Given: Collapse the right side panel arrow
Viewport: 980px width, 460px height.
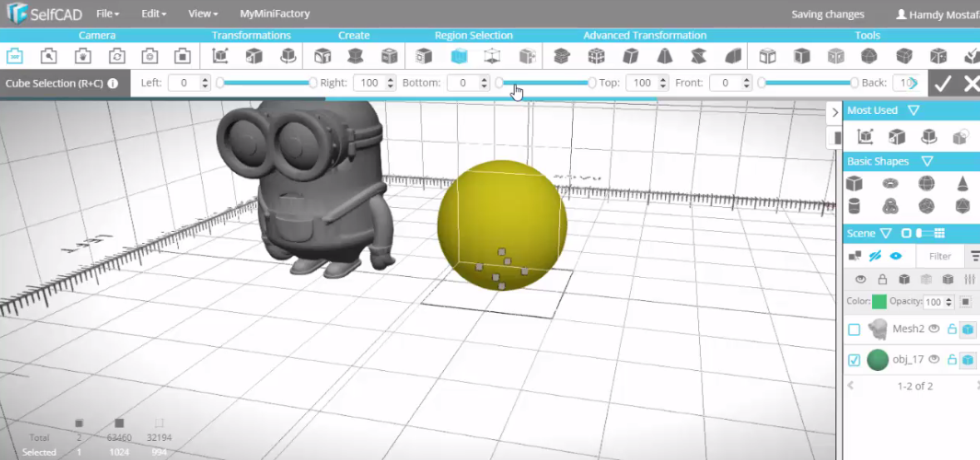Looking at the screenshot, I should (835, 112).
